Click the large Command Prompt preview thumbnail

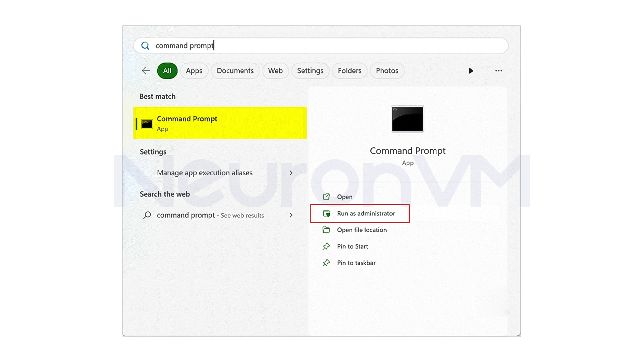408,119
